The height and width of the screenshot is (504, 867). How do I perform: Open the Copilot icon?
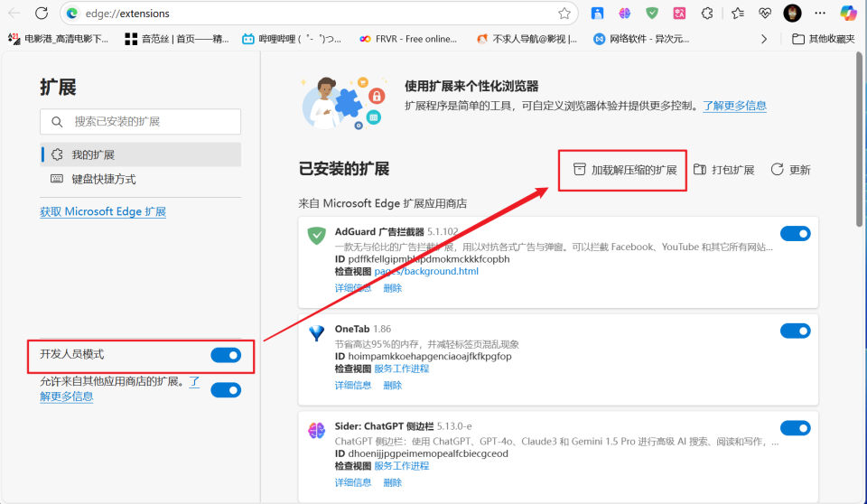pos(848,13)
